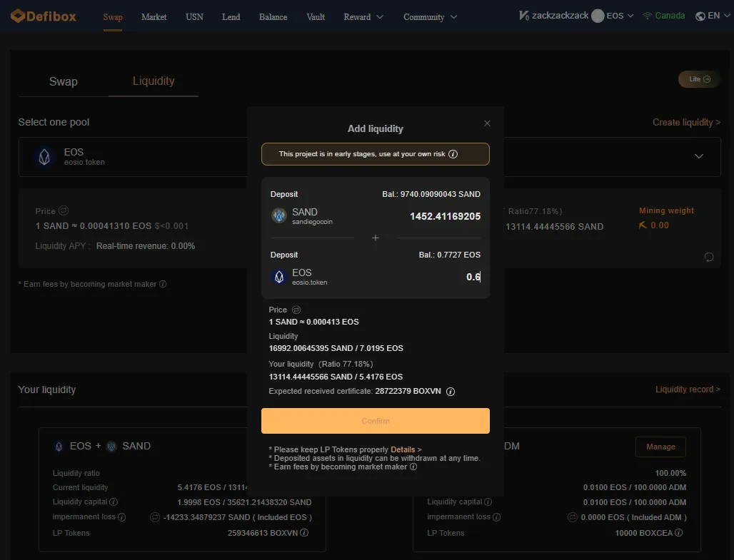Open the Community dropdown menu
Screen dimensions: 734x560
431,17
